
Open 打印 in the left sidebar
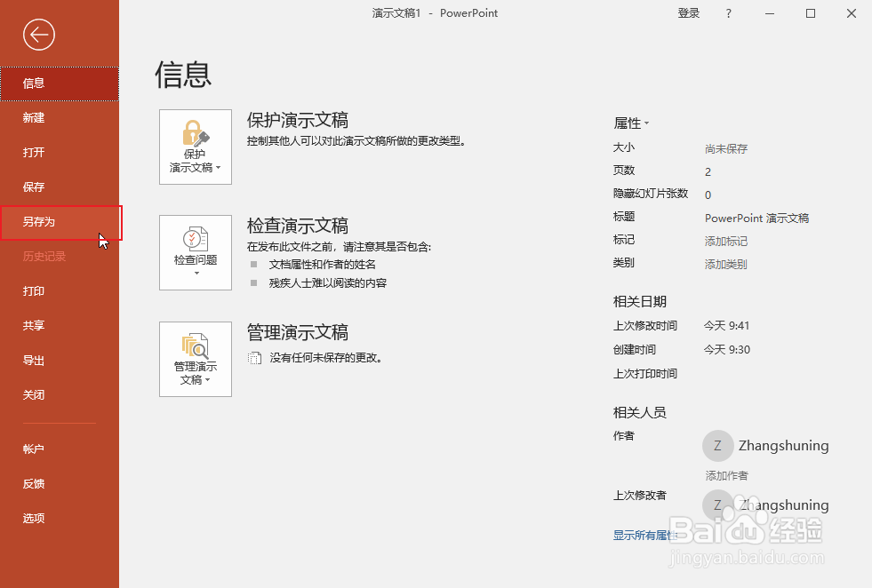click(60, 290)
